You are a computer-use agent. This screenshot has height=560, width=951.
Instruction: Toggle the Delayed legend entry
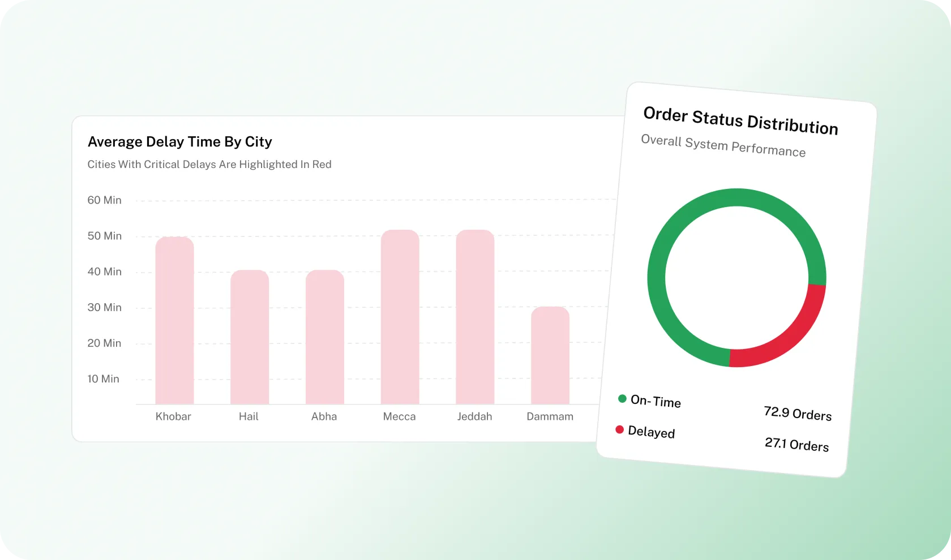pyautogui.click(x=652, y=432)
